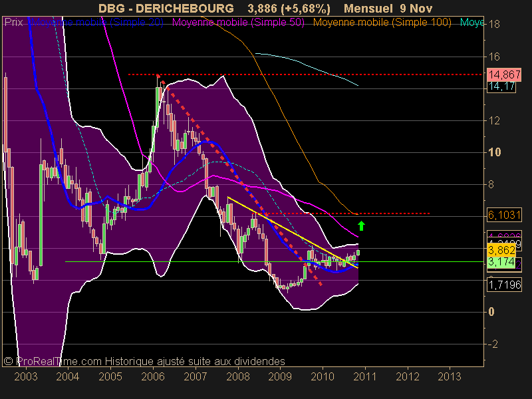Click the "2005" year on time axis
Image resolution: width=532 pixels, height=399 pixels.
point(110,376)
